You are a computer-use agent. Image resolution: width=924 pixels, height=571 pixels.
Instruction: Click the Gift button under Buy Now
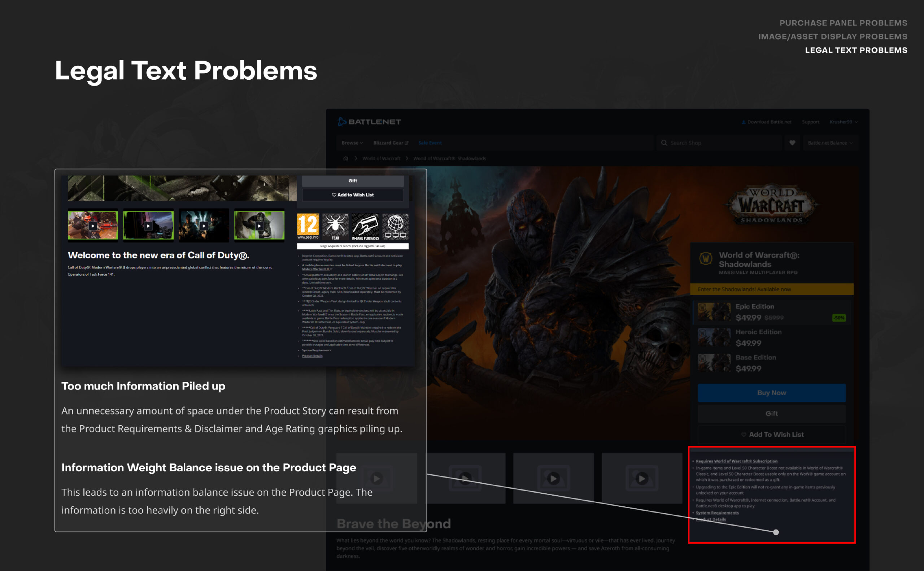point(771,414)
